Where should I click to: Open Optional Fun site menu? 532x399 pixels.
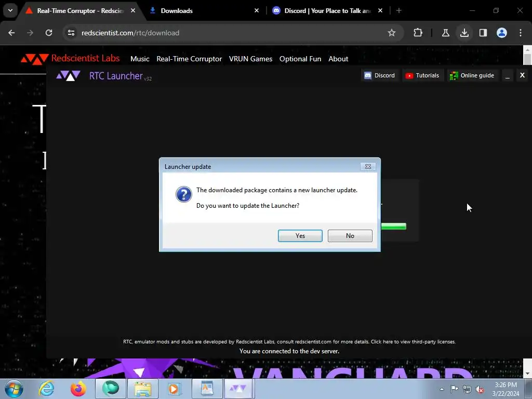[x=300, y=59]
